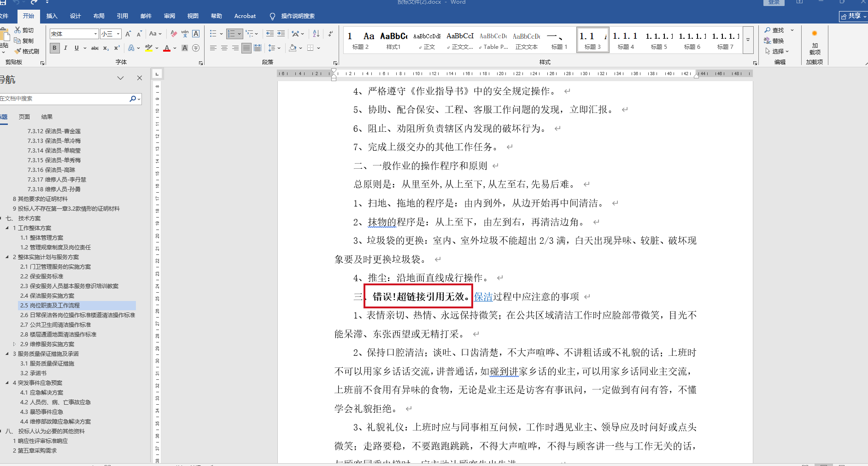Image resolution: width=868 pixels, height=466 pixels.
Task: Open the 设计 ribbon tab
Action: (x=75, y=16)
